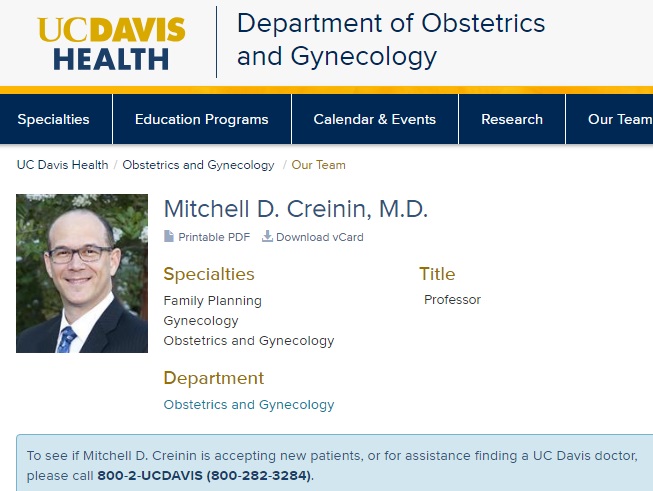Click the Printable PDF link text

214,237
